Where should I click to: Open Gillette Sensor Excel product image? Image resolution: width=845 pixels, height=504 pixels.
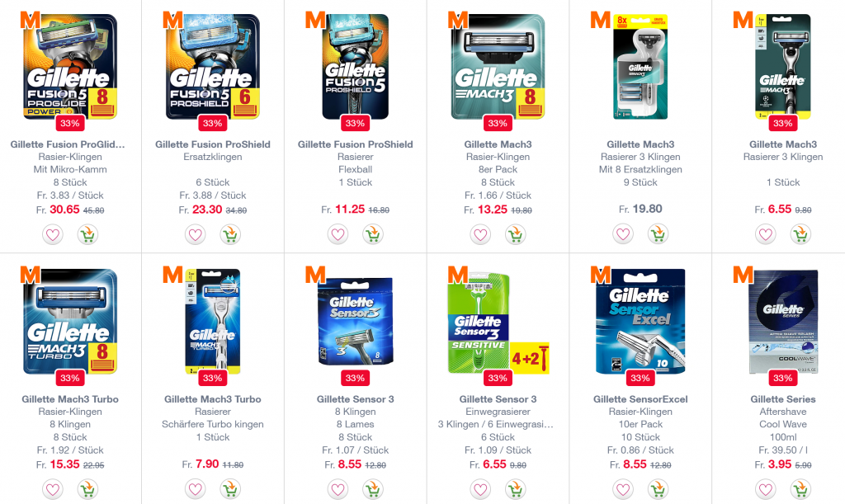(x=640, y=322)
